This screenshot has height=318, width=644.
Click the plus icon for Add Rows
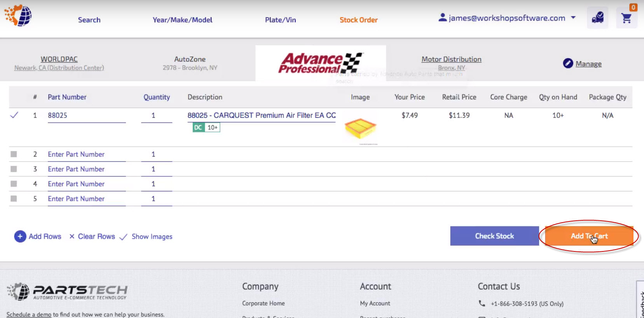click(20, 236)
